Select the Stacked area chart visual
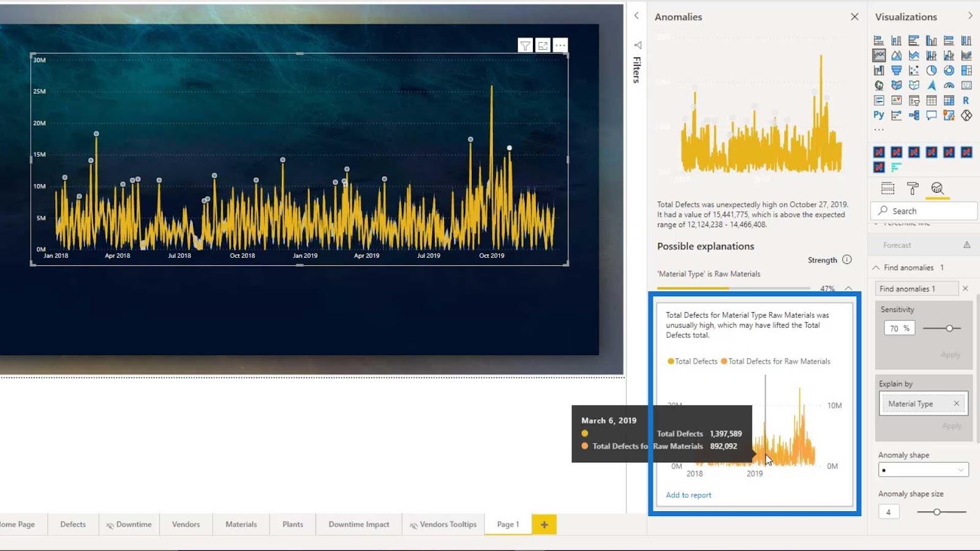Screen dimensions: 980x551 [x=914, y=56]
